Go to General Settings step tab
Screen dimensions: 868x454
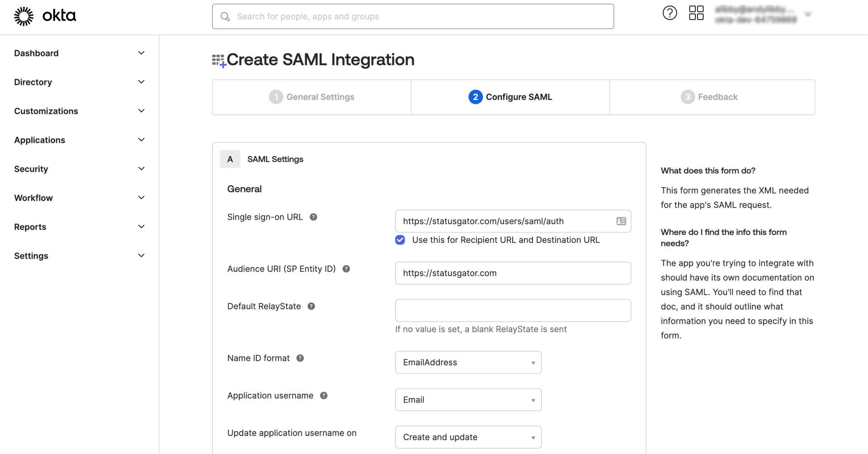[x=311, y=97]
